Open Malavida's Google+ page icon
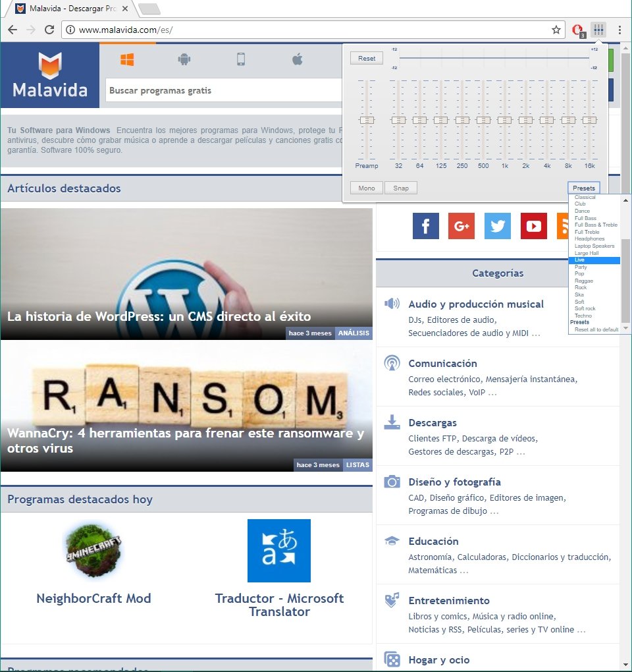The height and width of the screenshot is (672, 632). click(461, 226)
